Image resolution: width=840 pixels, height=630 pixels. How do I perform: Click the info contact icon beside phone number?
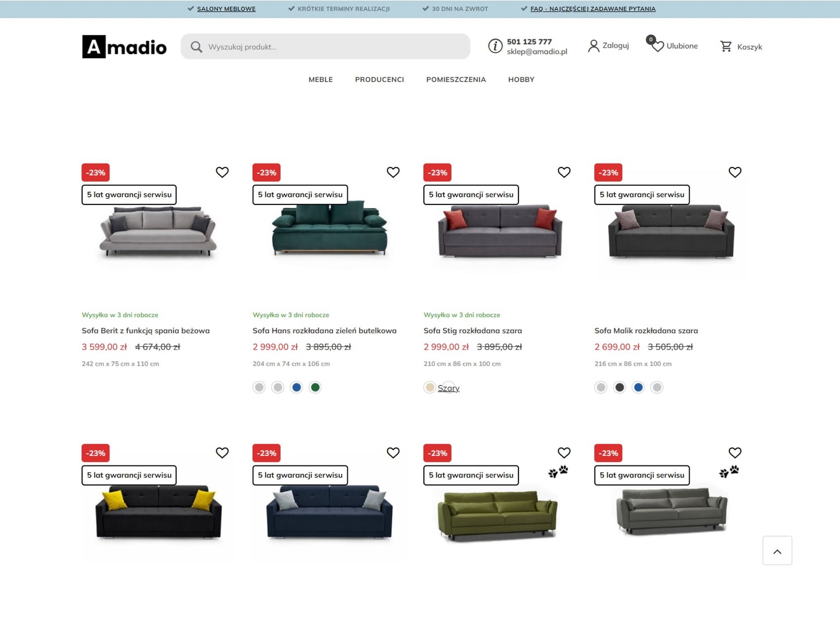pos(495,46)
